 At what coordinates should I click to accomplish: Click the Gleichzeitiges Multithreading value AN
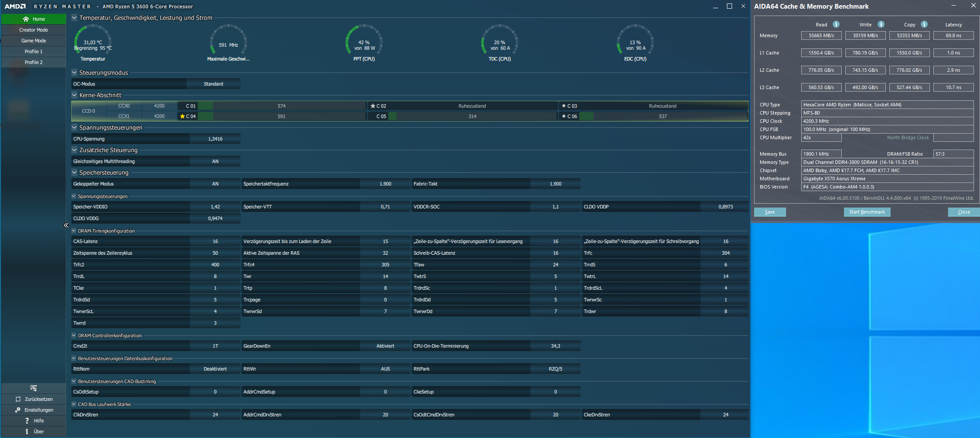click(215, 161)
